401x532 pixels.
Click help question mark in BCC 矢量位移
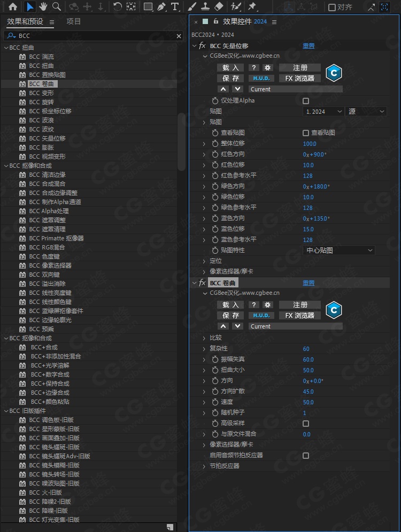(253, 67)
